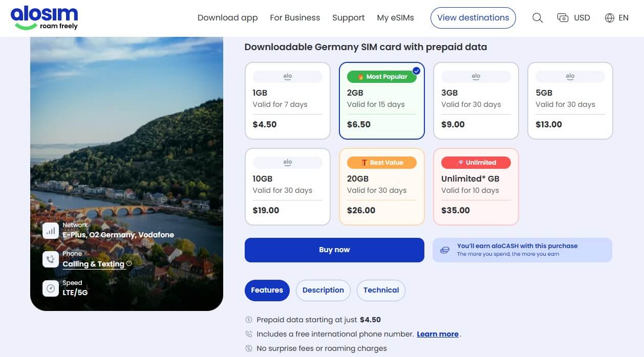Viewport: 644px width, 357px height.
Task: Pick the Unlimited GB 10-day plan
Action: point(476,187)
